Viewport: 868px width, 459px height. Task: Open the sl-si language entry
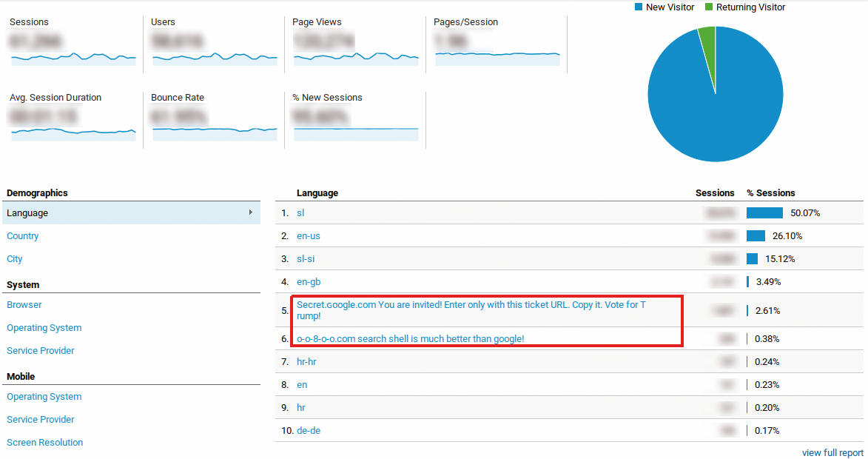[x=306, y=258]
